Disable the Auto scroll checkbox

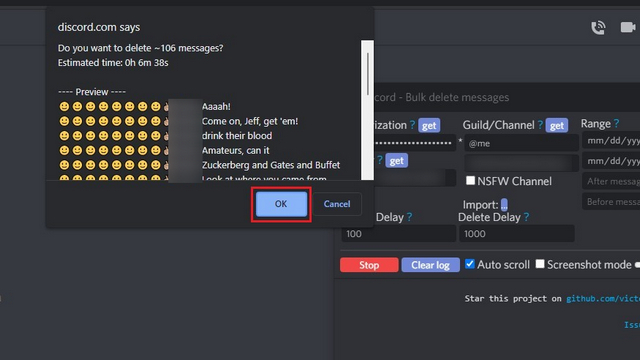tap(470, 264)
